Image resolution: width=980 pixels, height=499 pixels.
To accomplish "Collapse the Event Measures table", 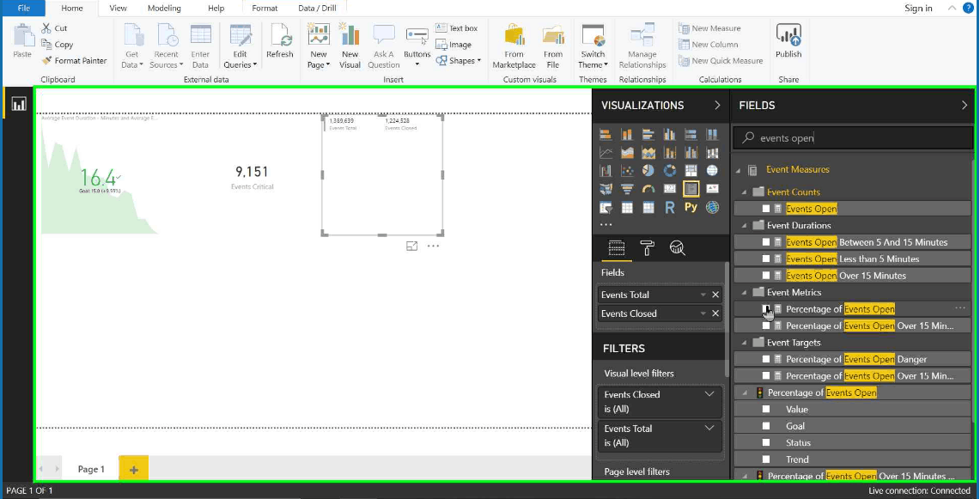I will 738,170.
